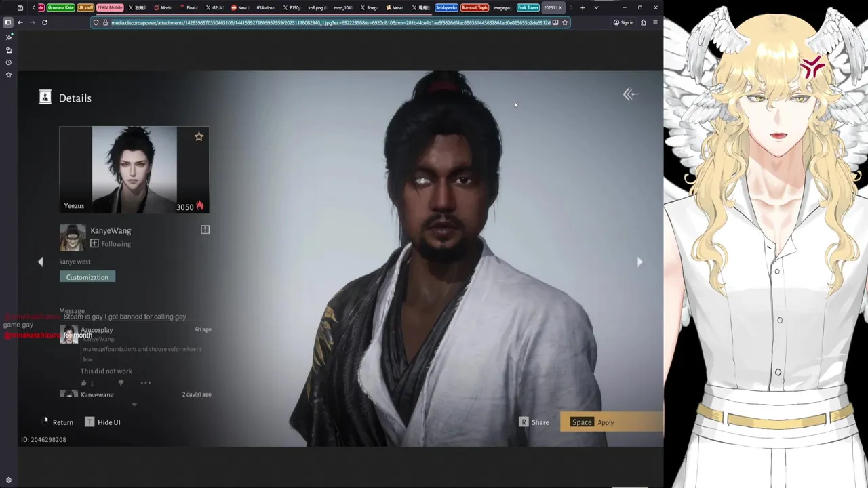
Task: Collapse the details panel with double chevron
Action: pyautogui.click(x=631, y=94)
